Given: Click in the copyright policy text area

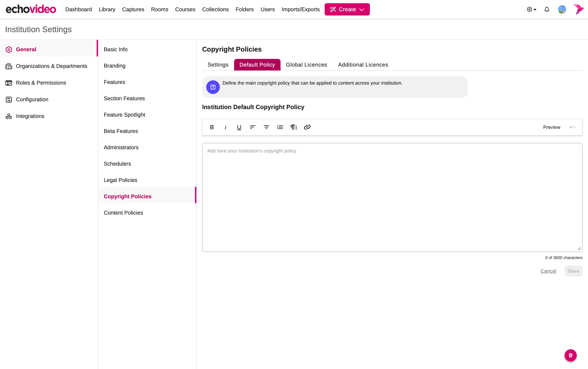Looking at the screenshot, I should click(x=392, y=197).
